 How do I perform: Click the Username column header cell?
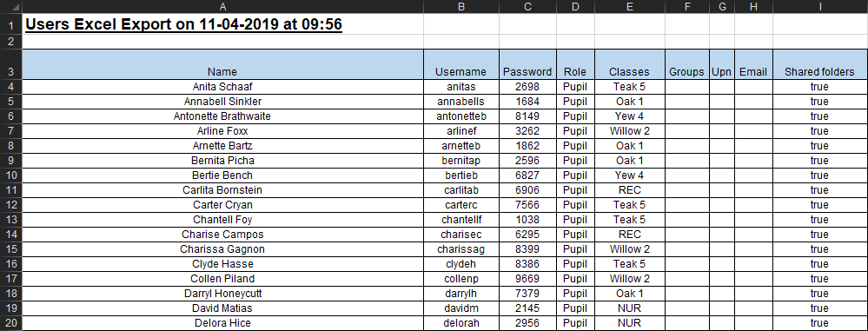pyautogui.click(x=461, y=64)
